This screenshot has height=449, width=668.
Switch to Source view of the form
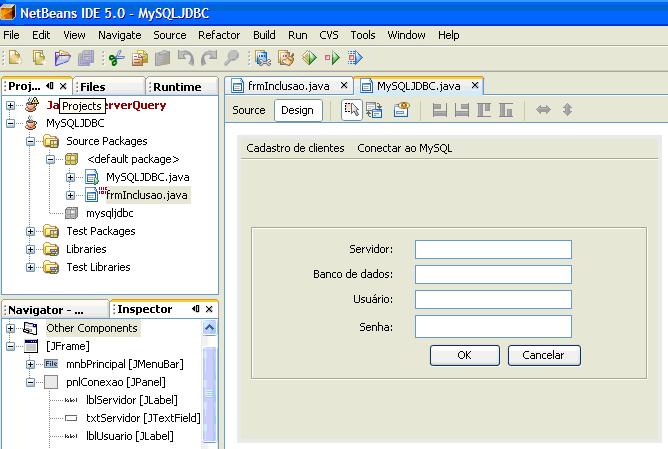coord(249,110)
